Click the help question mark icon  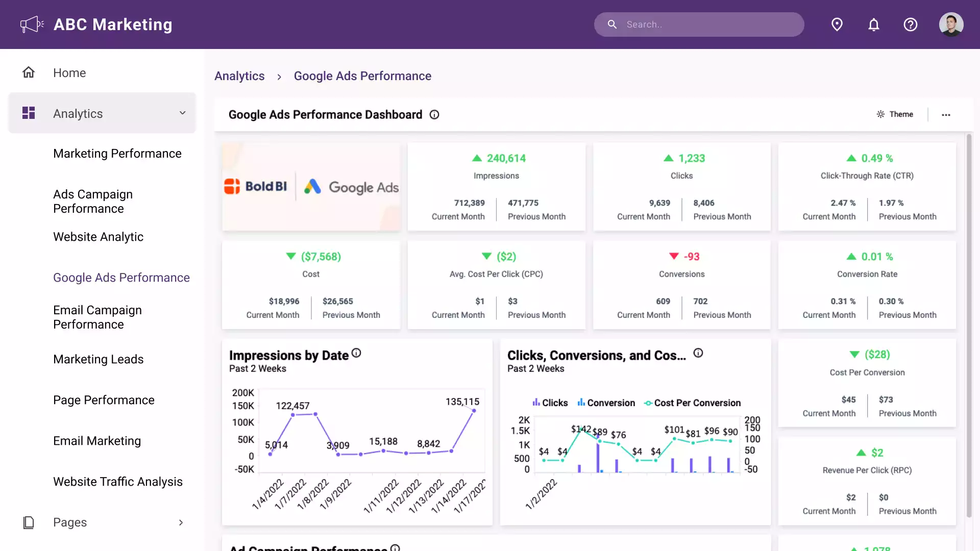(x=911, y=24)
